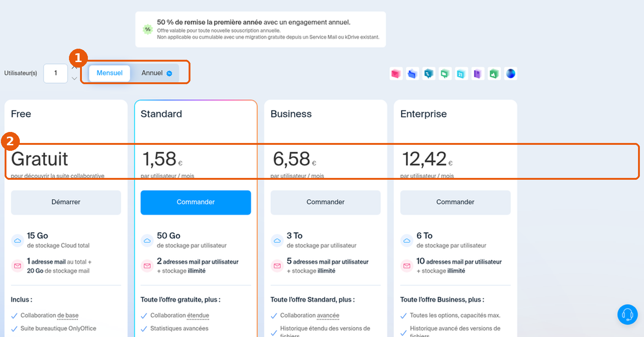Click the purple contacts book icon
The image size is (644, 337).
[478, 74]
